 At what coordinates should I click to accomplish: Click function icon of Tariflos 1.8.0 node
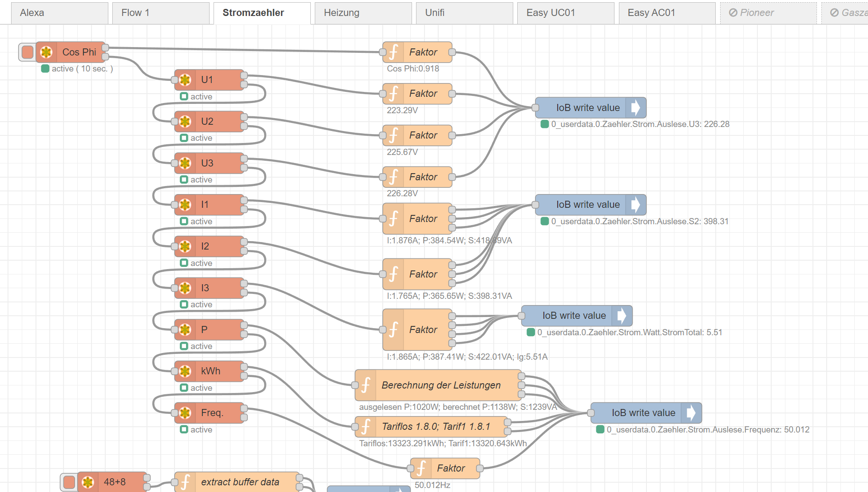click(365, 427)
